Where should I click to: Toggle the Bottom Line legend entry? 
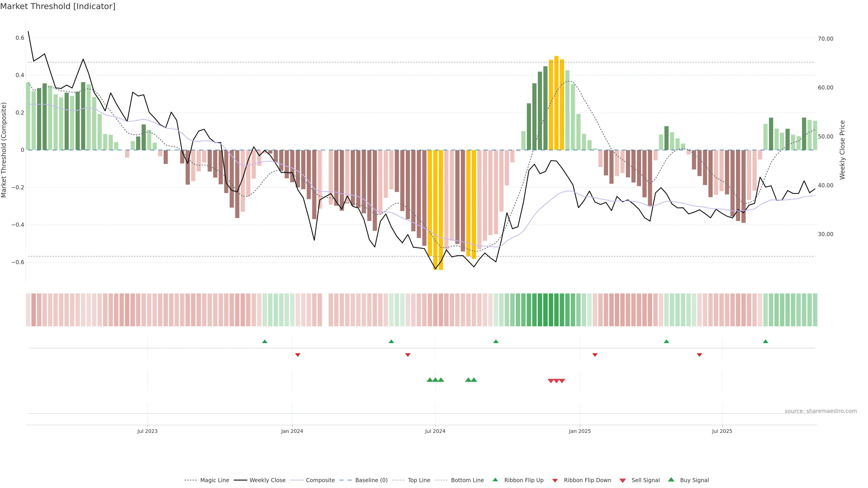click(467, 480)
